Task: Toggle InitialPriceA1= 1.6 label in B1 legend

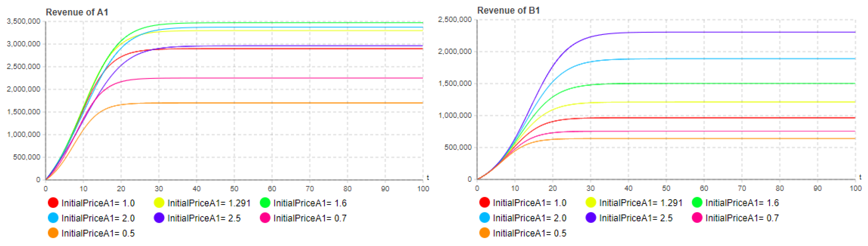Action: [742, 203]
